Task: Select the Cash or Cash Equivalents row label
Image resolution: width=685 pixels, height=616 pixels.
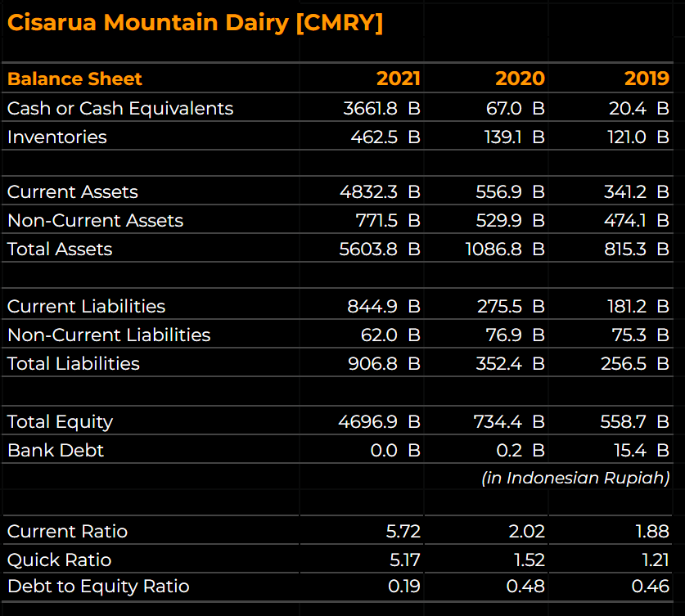Action: tap(120, 108)
